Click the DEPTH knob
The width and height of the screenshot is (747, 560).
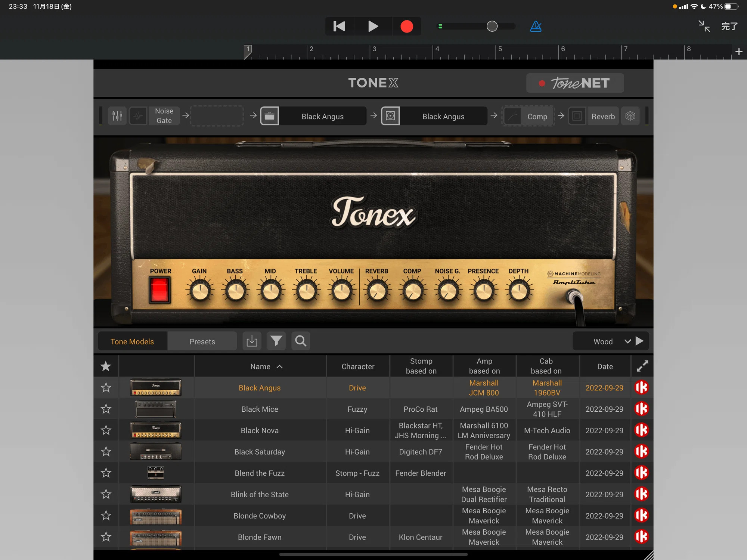[x=519, y=291]
